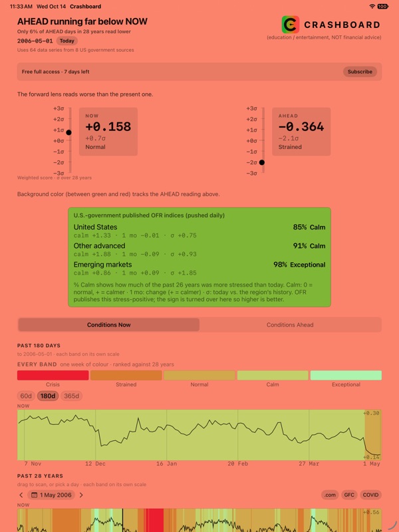Tap the AHEAD -0.364 score card

coord(301,132)
